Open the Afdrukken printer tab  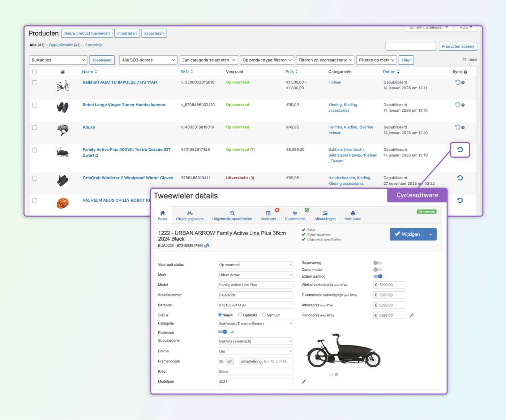(x=353, y=215)
